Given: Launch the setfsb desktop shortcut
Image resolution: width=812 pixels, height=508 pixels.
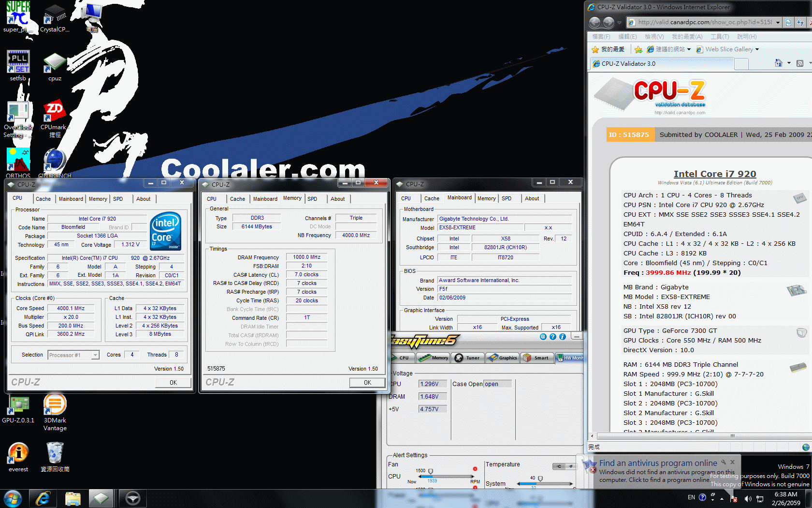Looking at the screenshot, I should coord(18,66).
